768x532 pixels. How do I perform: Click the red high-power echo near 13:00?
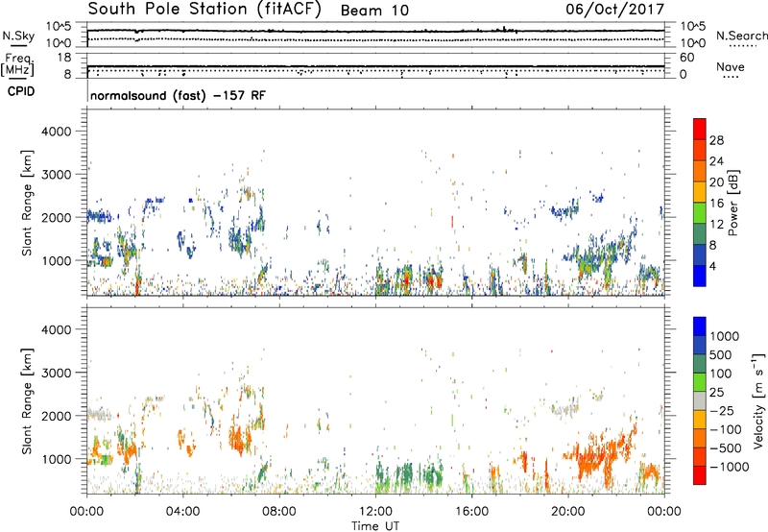(406, 280)
